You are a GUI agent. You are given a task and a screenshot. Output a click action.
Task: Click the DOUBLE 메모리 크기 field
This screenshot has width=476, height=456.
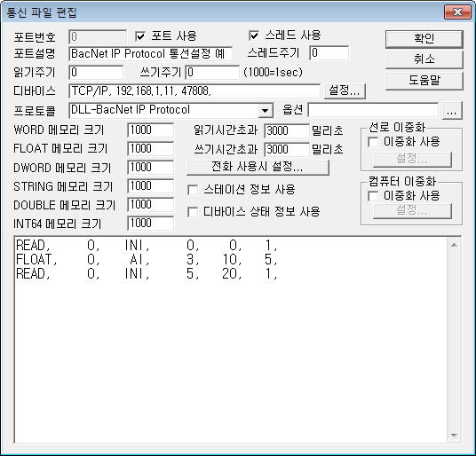[151, 205]
